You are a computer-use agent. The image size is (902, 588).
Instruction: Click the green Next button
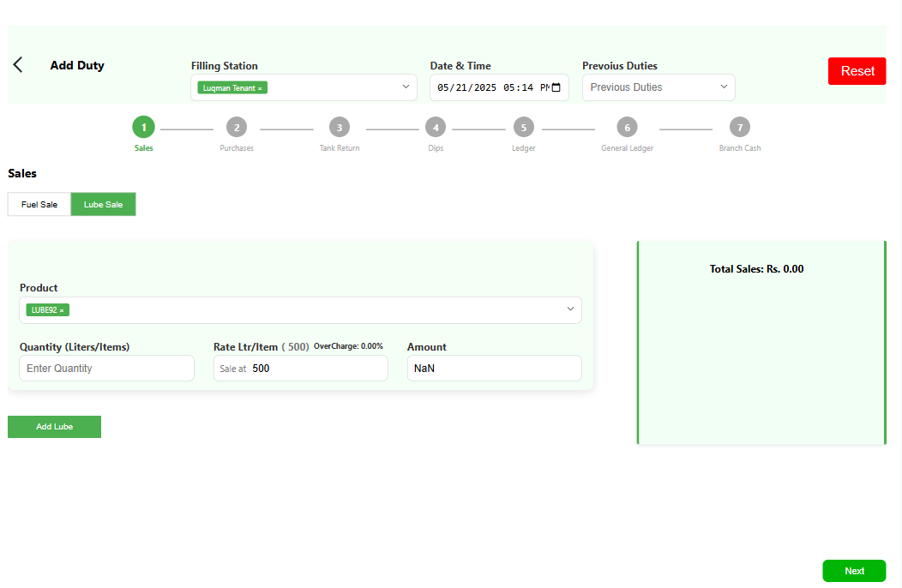854,571
